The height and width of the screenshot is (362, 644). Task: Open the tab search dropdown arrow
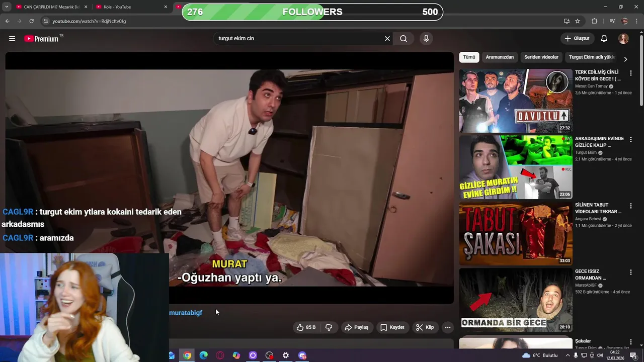[6, 7]
